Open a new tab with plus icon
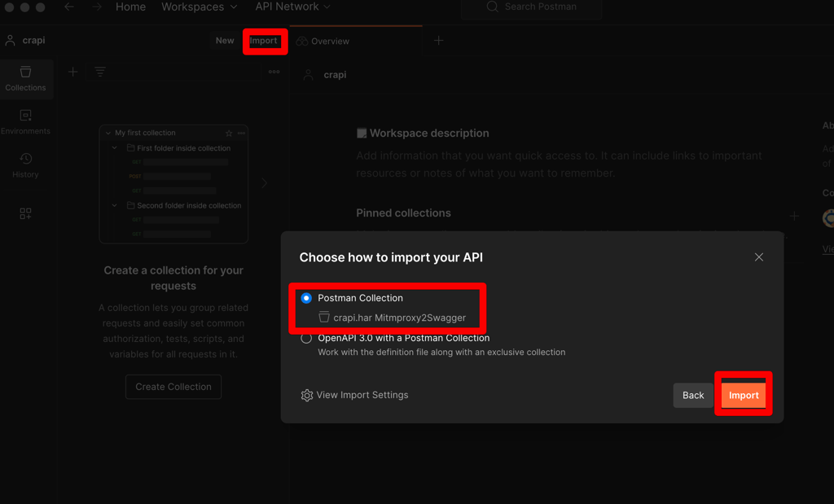The width and height of the screenshot is (834, 504). point(439,41)
